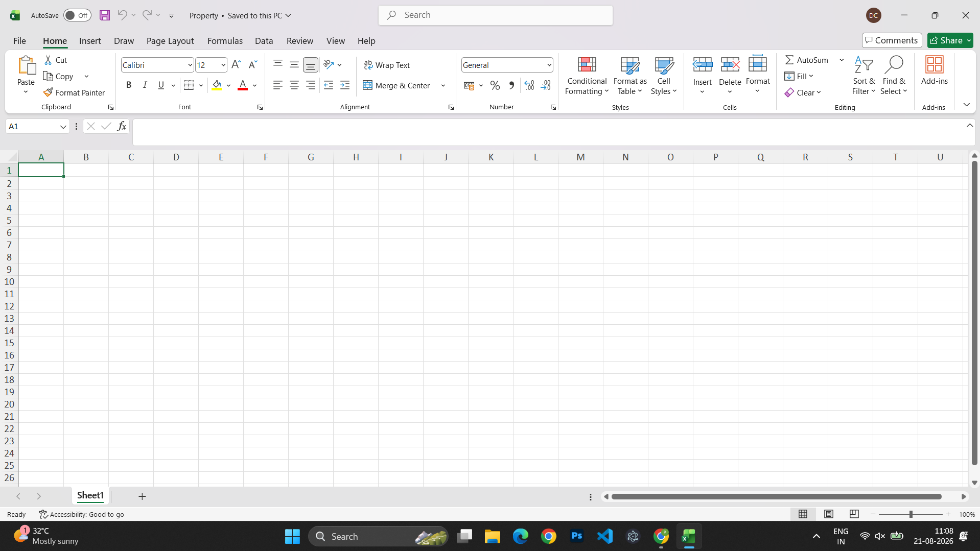
Task: Click the Normal view icon in status bar
Action: coord(803,514)
